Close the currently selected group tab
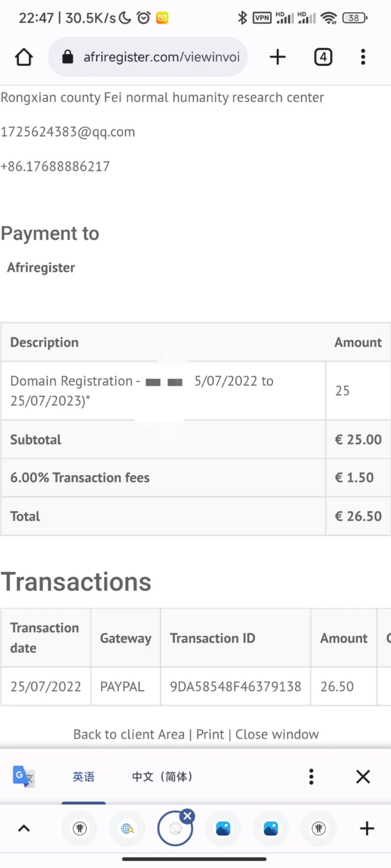 click(x=187, y=816)
